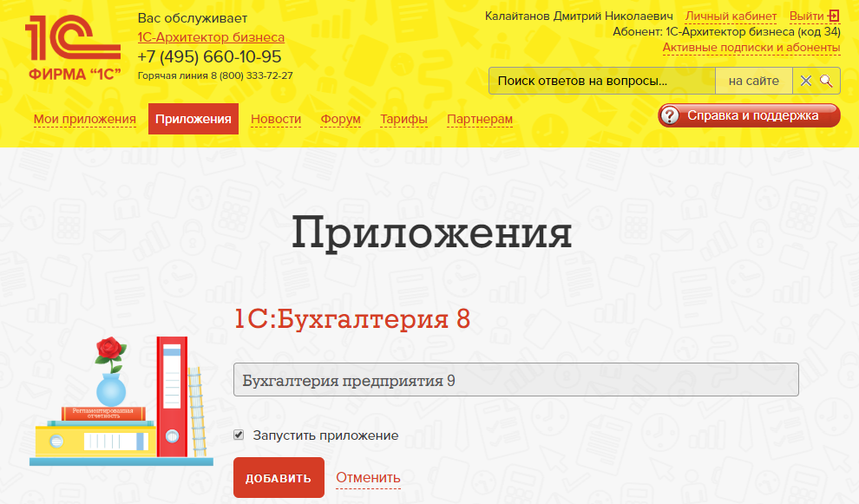
Task: Click the user name 'Калайтанов Дмитрий Николаевич'
Action: click(x=579, y=16)
